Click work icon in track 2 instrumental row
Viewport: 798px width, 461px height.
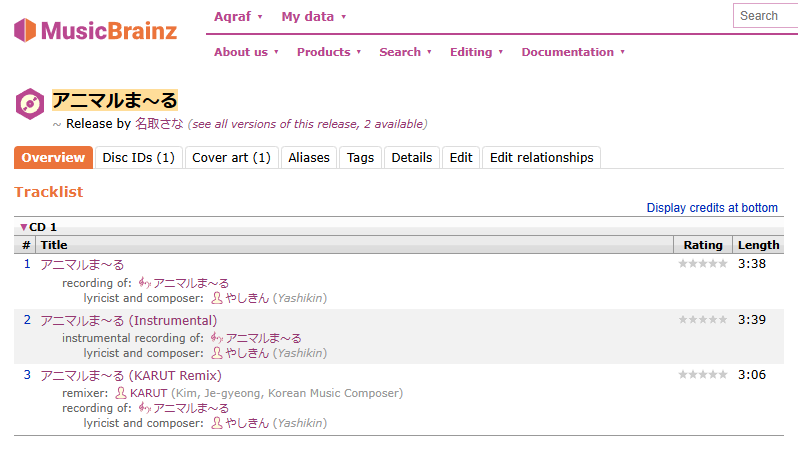[216, 338]
